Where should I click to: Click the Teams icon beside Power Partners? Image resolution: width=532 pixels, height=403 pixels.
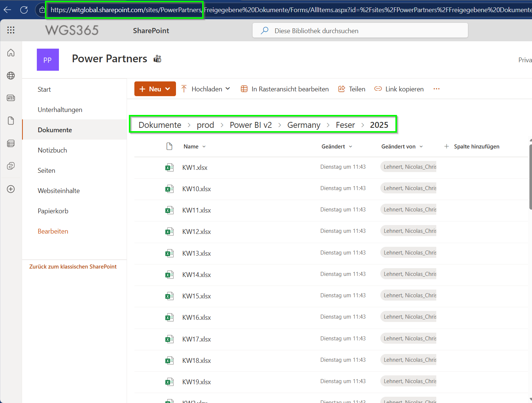[158, 59]
